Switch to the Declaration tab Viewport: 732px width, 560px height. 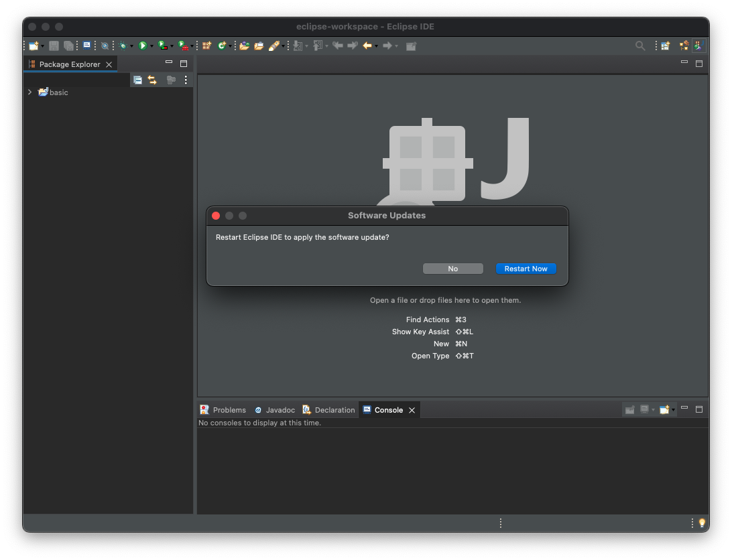[x=328, y=410]
